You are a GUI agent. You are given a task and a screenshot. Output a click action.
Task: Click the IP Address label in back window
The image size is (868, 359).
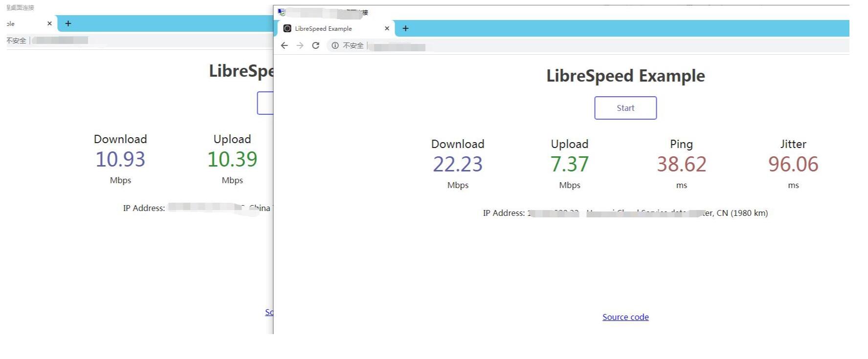144,208
